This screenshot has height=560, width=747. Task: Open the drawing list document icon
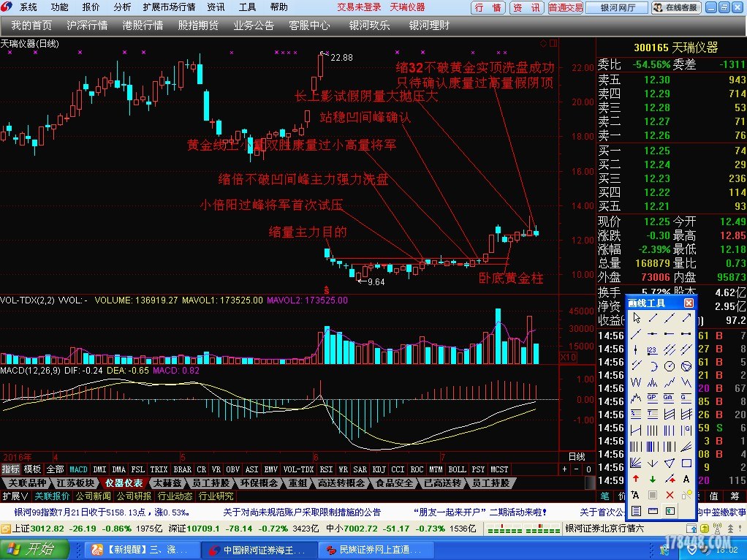(636, 511)
